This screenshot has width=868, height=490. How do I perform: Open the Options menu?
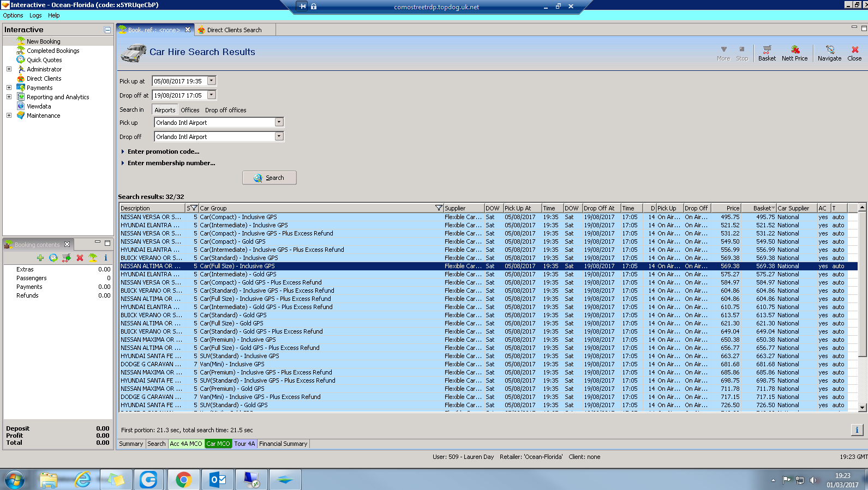point(13,15)
